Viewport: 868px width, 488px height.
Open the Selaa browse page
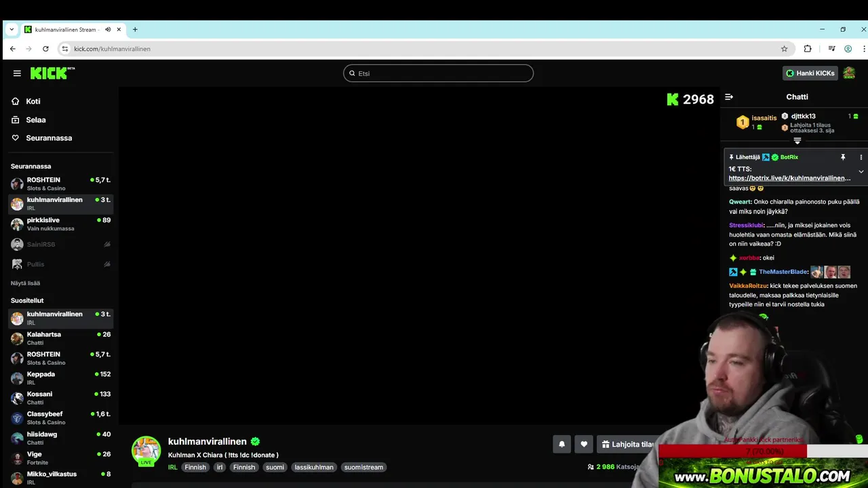[x=35, y=120]
